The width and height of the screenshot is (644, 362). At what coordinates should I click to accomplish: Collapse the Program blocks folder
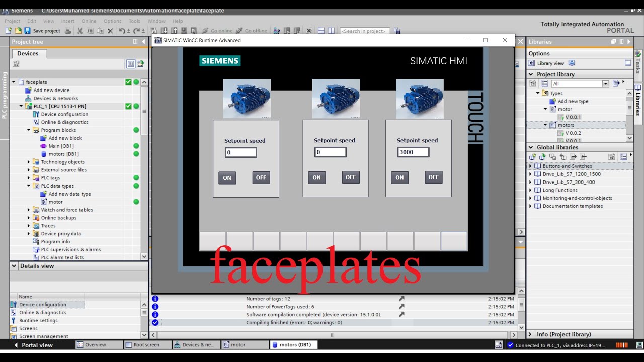[x=29, y=130]
